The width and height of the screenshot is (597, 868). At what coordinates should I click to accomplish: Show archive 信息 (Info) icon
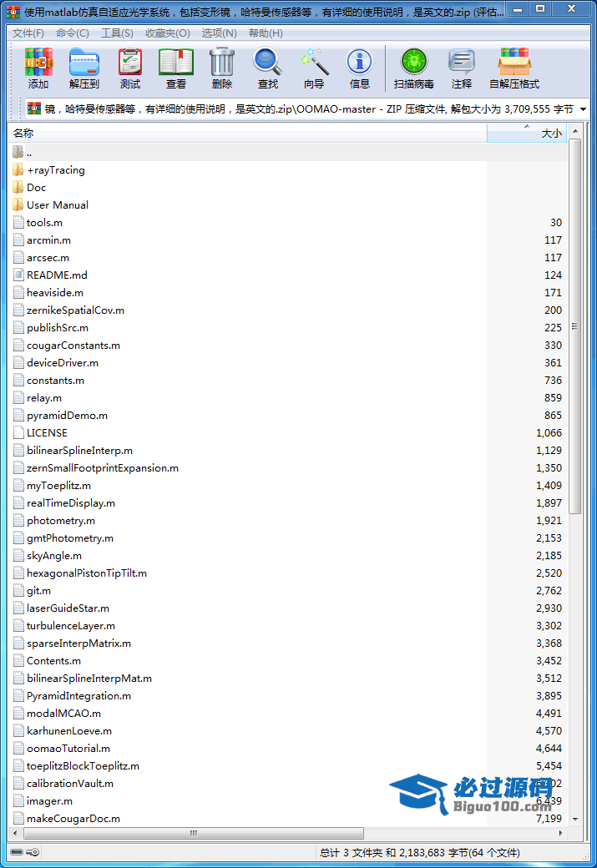click(359, 62)
